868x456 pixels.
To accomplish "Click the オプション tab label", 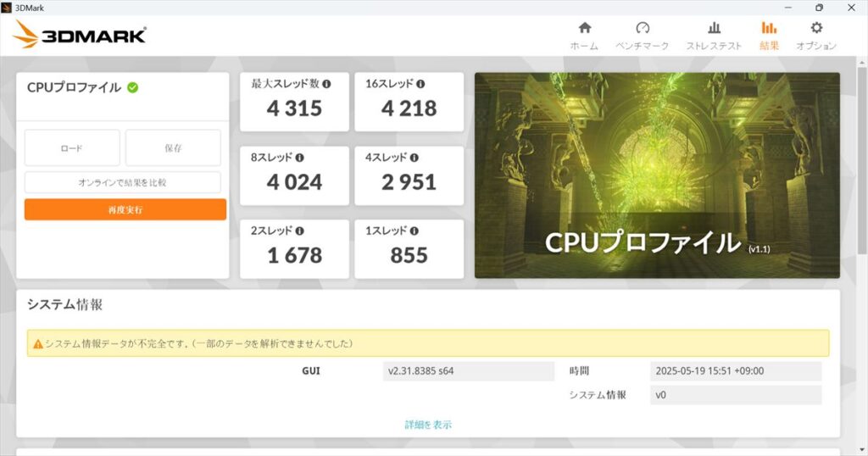I will [816, 46].
